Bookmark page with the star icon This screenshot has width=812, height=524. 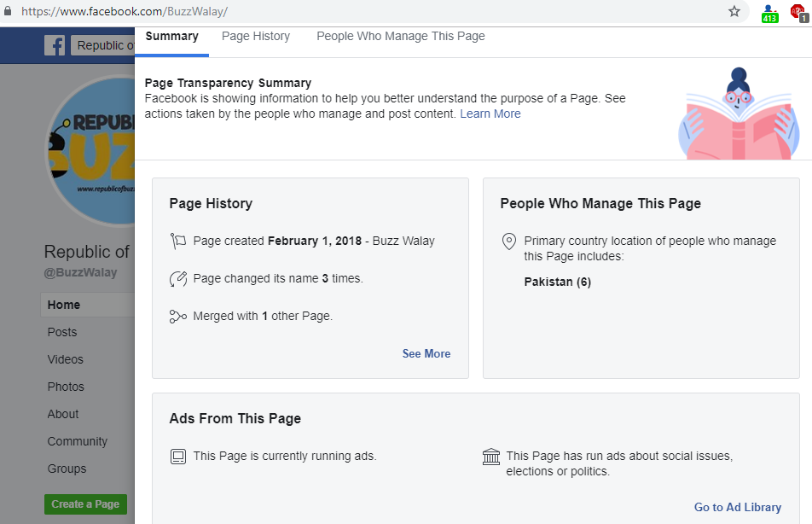coord(734,12)
